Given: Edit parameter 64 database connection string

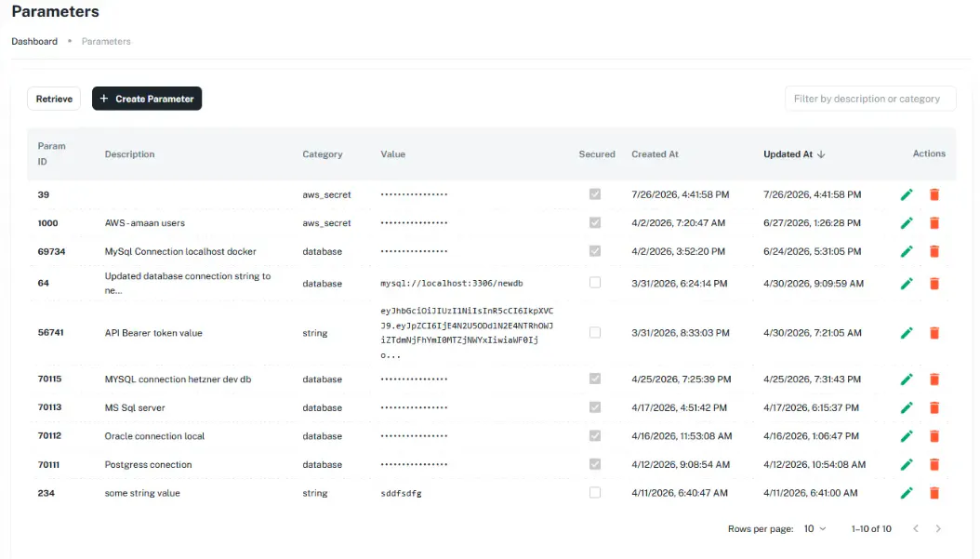Looking at the screenshot, I should click(907, 284).
